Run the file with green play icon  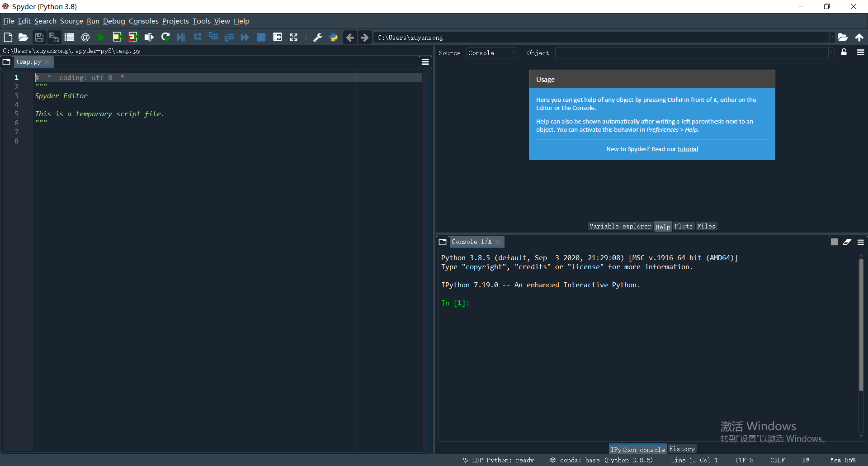[x=101, y=37]
